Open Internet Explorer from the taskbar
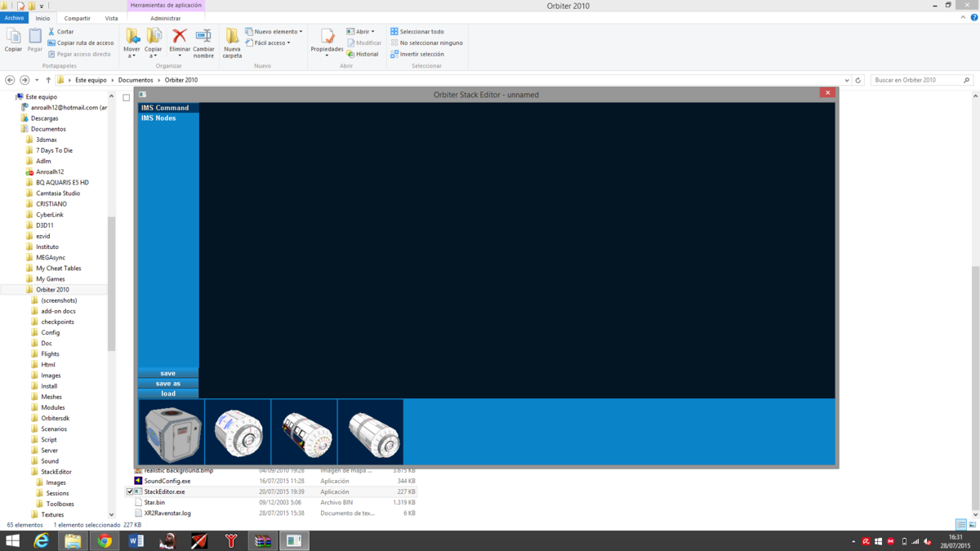This screenshot has width=980, height=551. 41,540
